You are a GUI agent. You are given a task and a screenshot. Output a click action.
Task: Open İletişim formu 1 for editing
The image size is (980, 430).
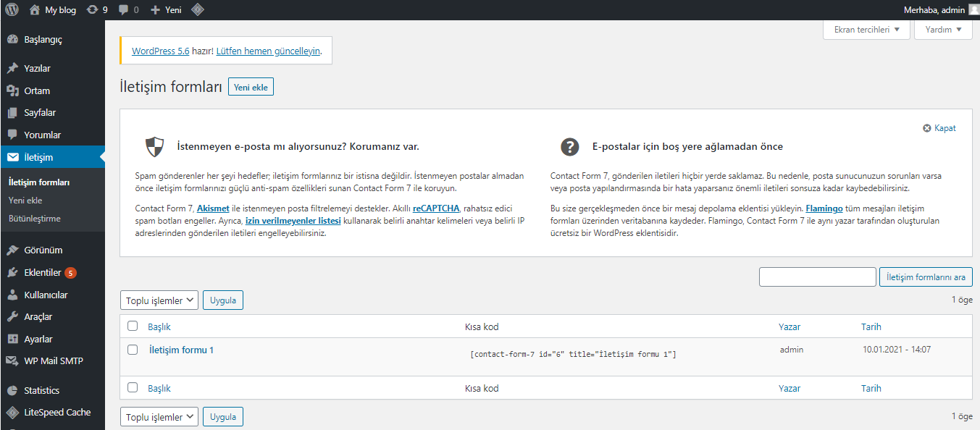(x=181, y=350)
